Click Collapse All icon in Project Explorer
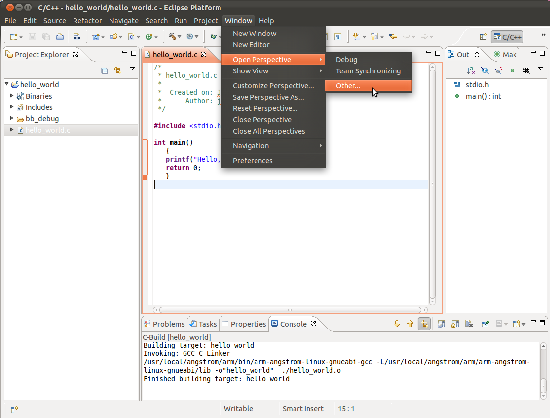Viewport: 550px width, 418px height. click(105, 71)
